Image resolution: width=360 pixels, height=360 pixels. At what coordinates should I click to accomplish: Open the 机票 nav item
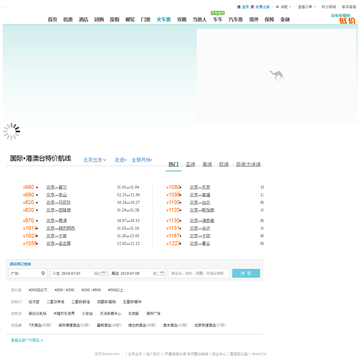pos(68,20)
